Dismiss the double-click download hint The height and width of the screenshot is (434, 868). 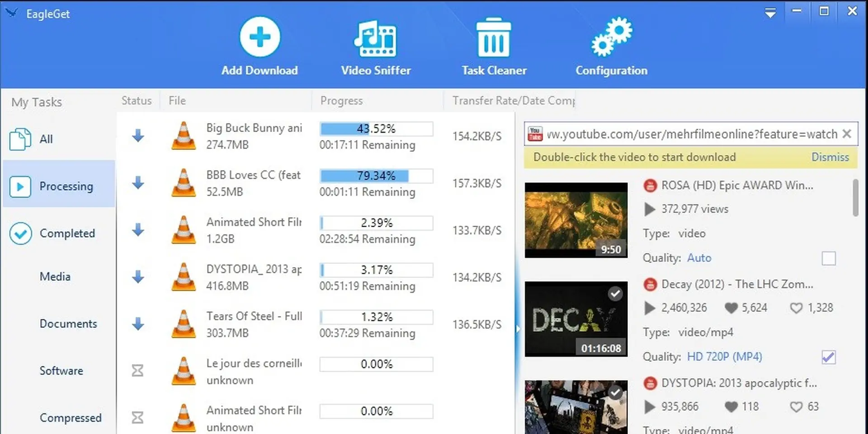(x=830, y=157)
